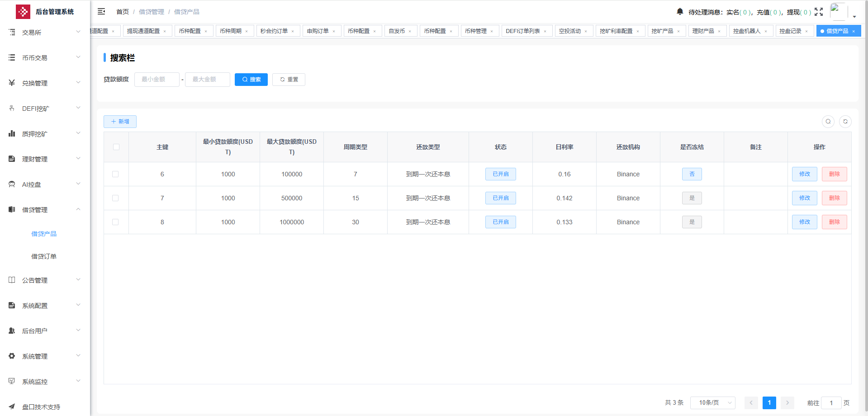Collapse the 借贷管理 menu chevron
This screenshot has width=868, height=416.
[x=78, y=209]
